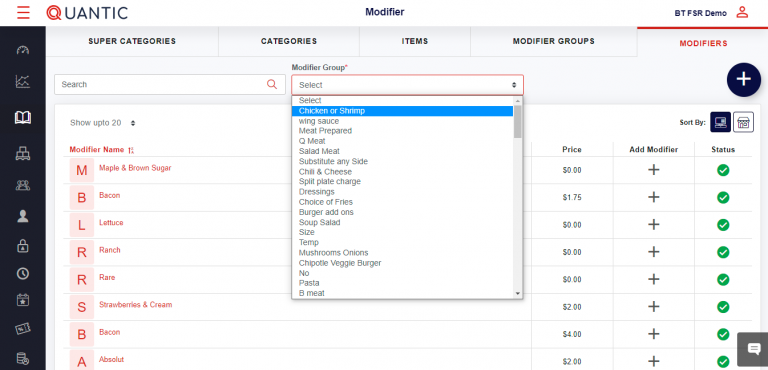Toggle status of Strawberries & Cream
Viewport: 768px width, 370px height.
tap(723, 307)
